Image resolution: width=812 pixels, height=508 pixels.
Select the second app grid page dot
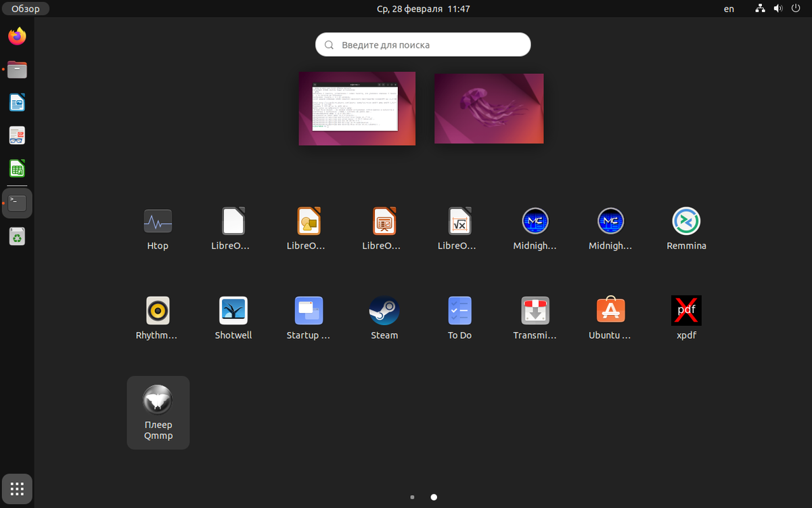[x=434, y=497]
